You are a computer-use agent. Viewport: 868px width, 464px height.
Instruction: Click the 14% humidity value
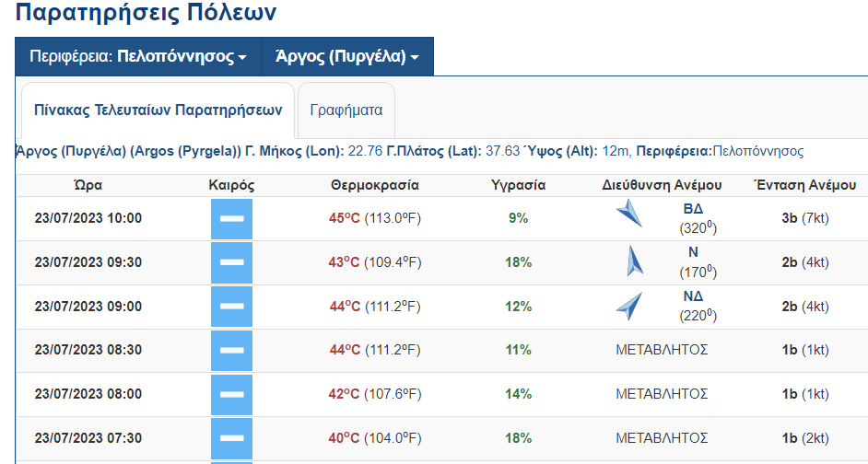tap(519, 394)
